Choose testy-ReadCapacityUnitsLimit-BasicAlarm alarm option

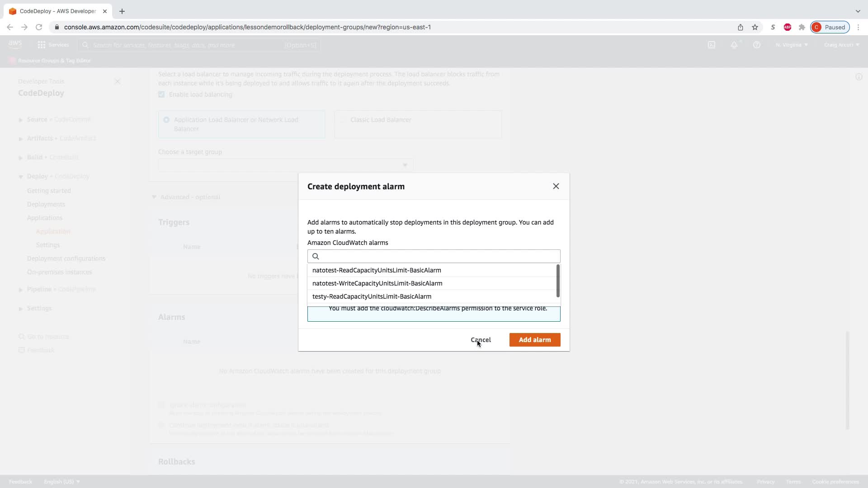[x=372, y=296]
